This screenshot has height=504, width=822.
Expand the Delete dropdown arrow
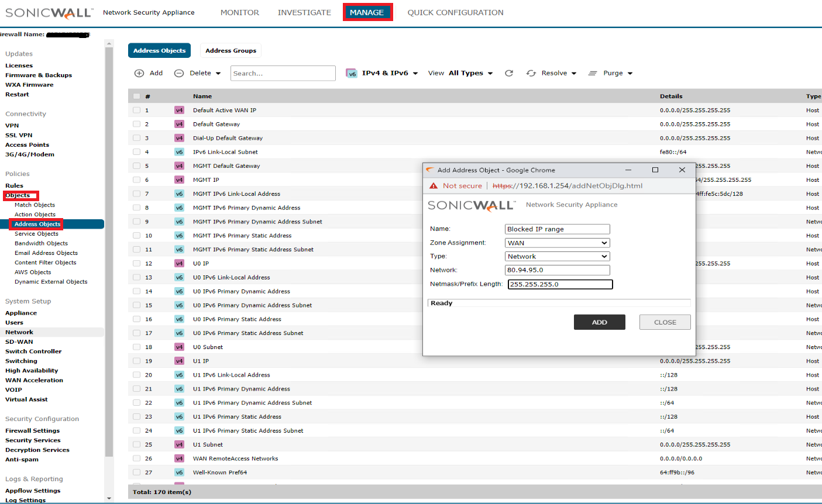[x=218, y=74]
